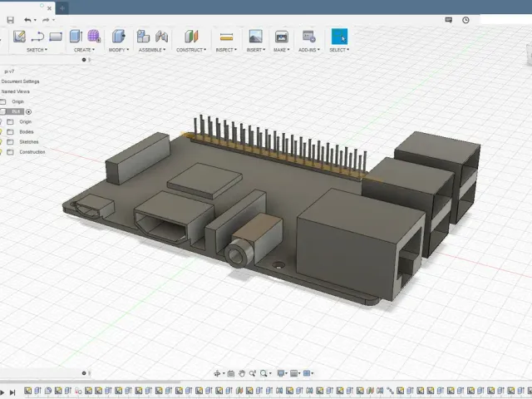Click the Insert image icon

(255, 37)
